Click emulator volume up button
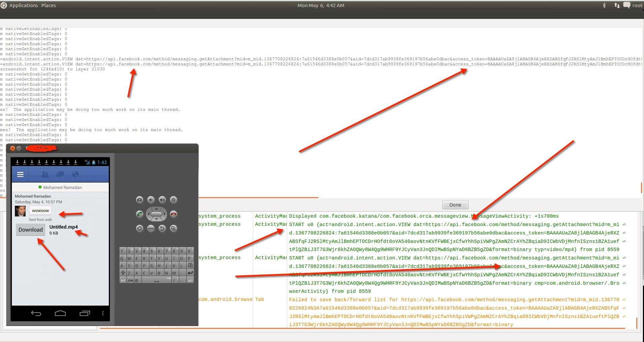Viewport: 644px width, 342px height. coord(162,200)
